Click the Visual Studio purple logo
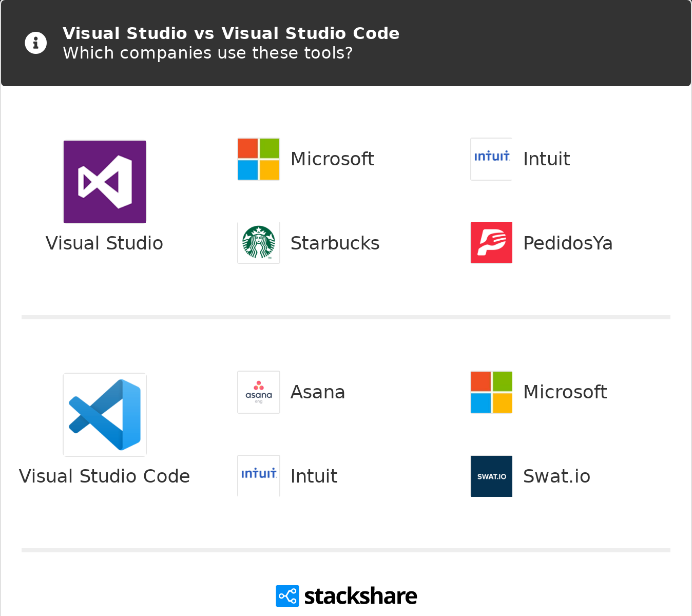 [105, 181]
